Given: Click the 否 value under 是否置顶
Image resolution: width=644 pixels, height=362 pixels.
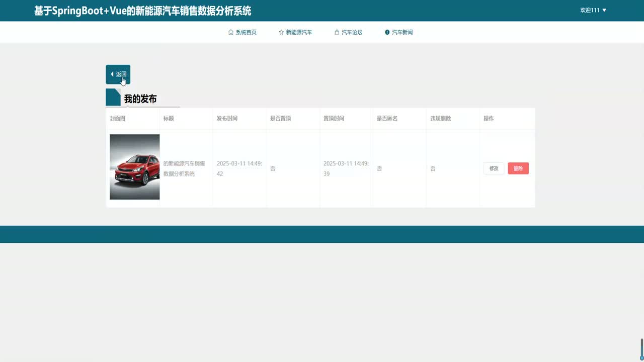Looking at the screenshot, I should [x=273, y=168].
